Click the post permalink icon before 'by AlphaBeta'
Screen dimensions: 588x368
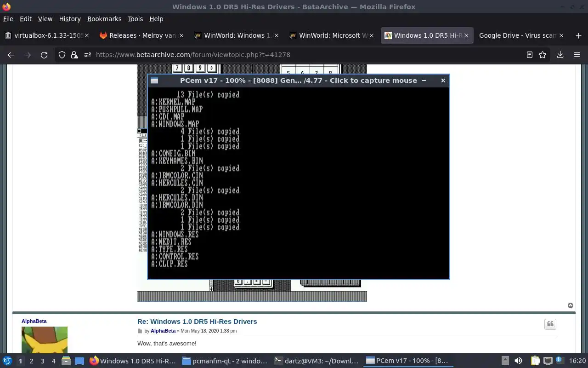(x=140, y=331)
